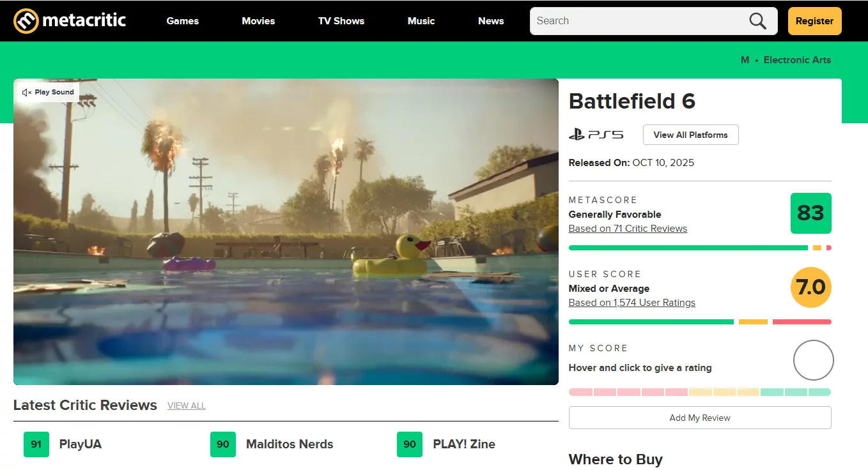868x470 pixels.
Task: Click the Generally Favorable label
Action: 615,215
